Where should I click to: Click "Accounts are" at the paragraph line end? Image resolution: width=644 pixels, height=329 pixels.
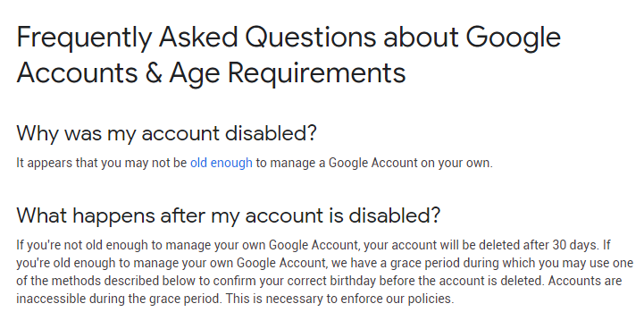[x=585, y=281]
